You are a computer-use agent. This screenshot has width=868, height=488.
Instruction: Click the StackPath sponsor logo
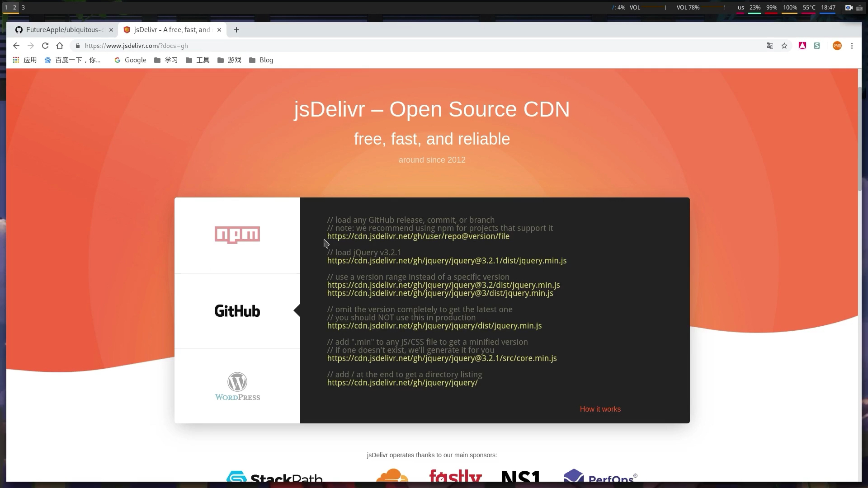(274, 476)
